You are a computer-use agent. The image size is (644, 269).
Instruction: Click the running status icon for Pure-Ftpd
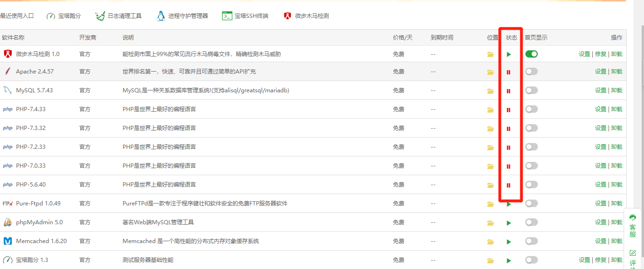pos(509,204)
